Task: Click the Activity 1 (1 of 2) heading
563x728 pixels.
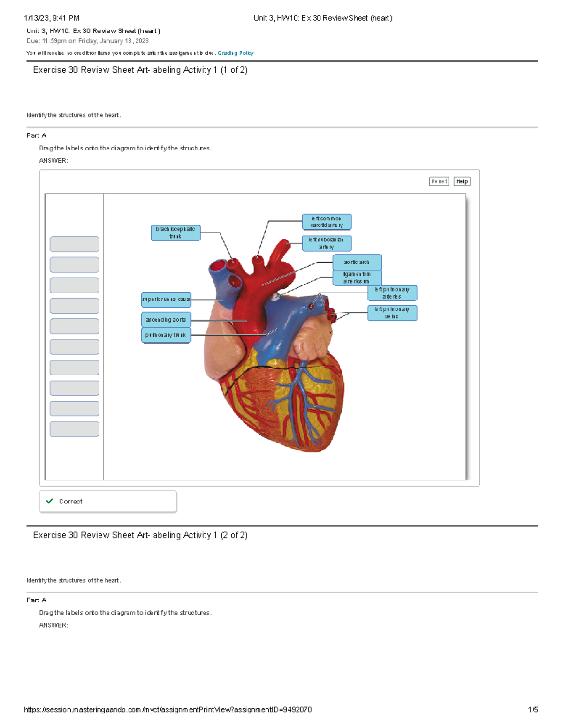Action: [140, 70]
